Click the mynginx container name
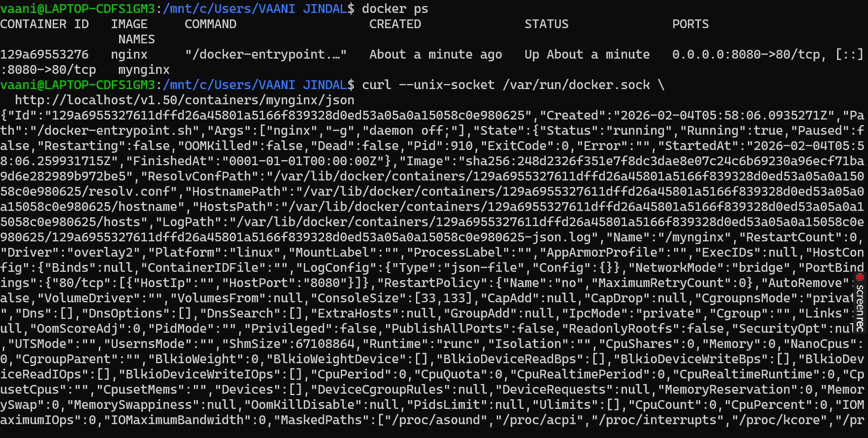The image size is (868, 438). point(143,69)
